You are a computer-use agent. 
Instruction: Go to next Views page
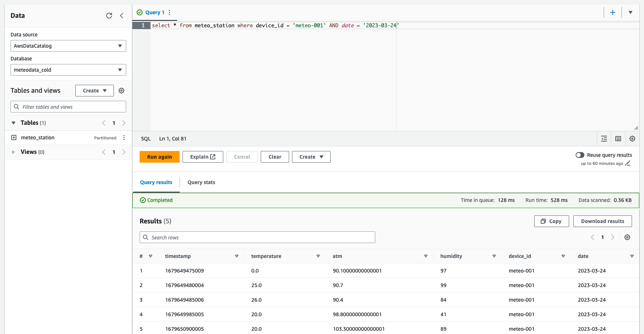124,152
